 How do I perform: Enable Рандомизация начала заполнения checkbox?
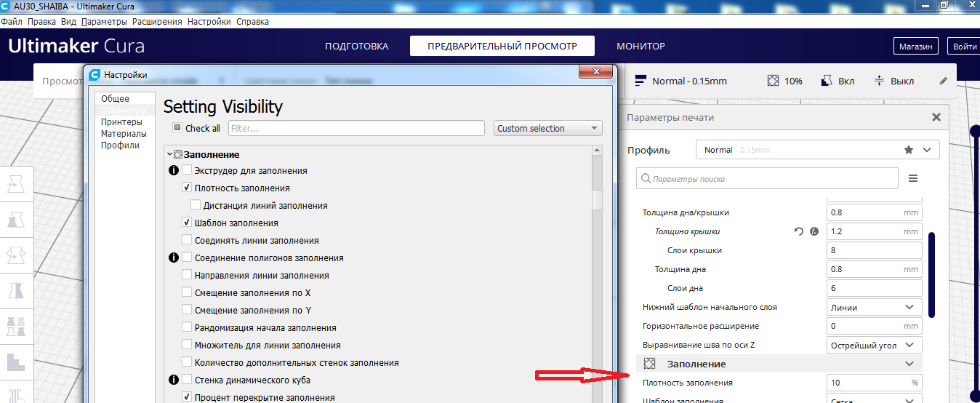click(x=187, y=327)
